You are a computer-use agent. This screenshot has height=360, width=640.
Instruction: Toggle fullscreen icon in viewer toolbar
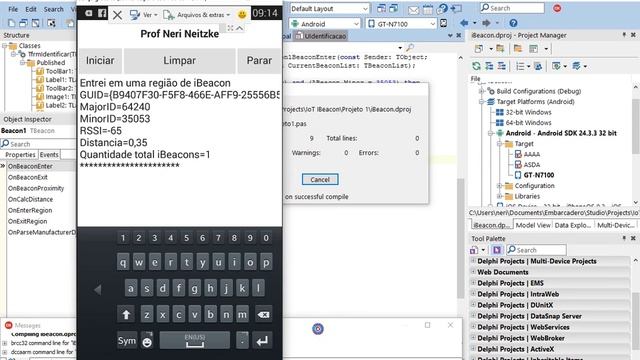pyautogui.click(x=230, y=28)
